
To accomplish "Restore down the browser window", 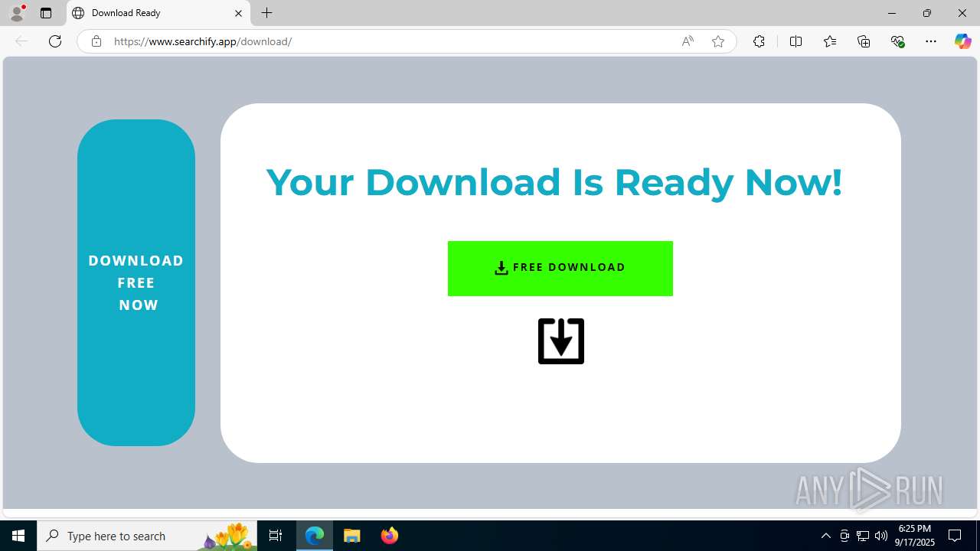I will (926, 13).
